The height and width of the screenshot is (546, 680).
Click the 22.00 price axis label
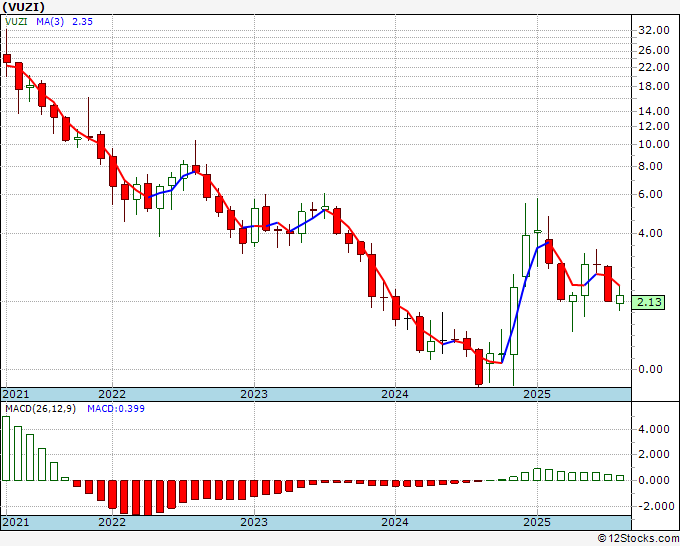[654, 67]
